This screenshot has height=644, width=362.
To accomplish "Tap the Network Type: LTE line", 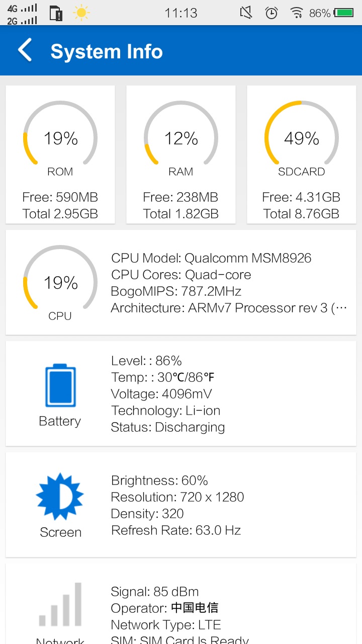I will click(x=166, y=625).
